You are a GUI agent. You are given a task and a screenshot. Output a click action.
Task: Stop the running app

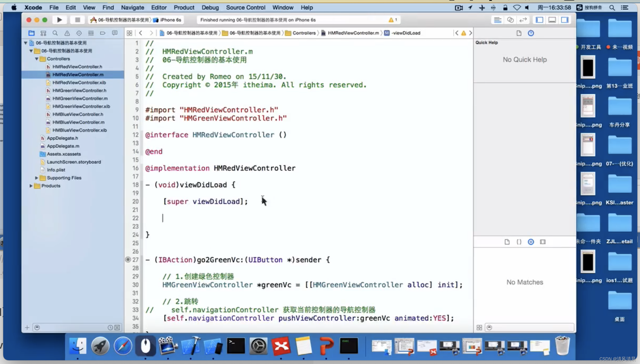tap(77, 20)
